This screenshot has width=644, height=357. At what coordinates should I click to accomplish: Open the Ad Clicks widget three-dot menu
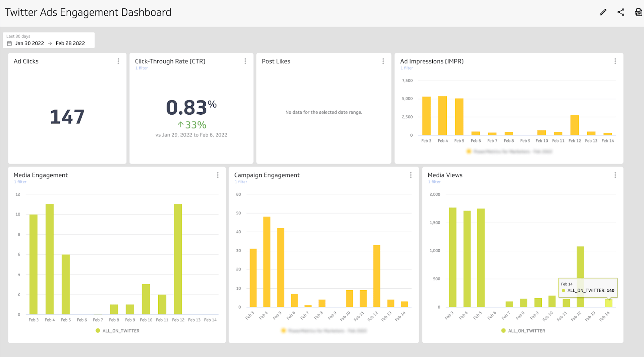[x=118, y=61]
